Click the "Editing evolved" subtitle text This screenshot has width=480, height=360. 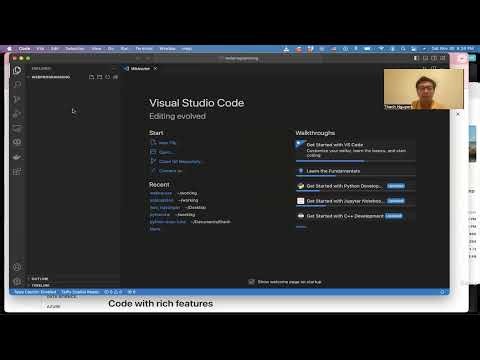pyautogui.click(x=177, y=116)
